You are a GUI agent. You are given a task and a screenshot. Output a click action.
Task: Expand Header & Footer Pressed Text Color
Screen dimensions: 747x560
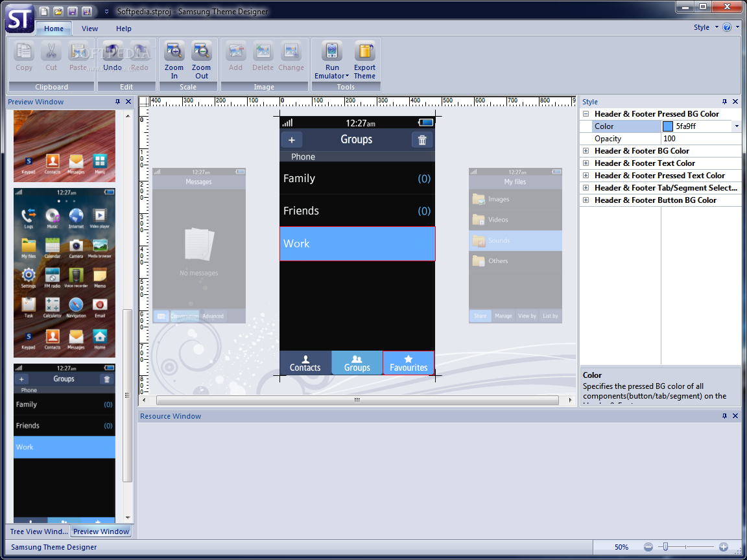586,176
